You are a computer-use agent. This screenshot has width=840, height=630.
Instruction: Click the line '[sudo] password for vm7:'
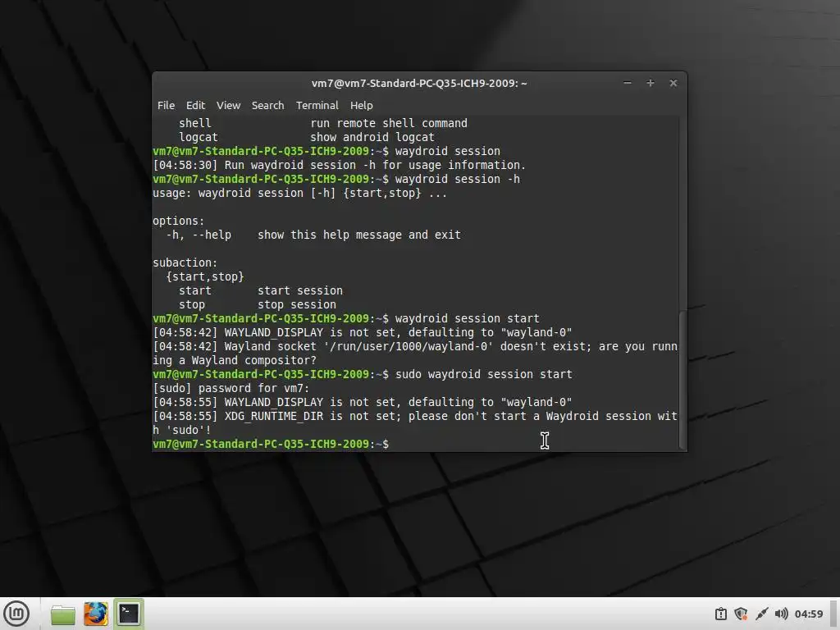(x=231, y=388)
